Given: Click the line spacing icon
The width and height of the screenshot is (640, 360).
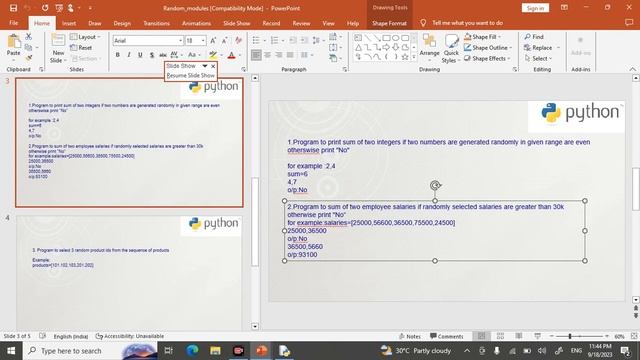Looking at the screenshot, I should click(316, 40).
